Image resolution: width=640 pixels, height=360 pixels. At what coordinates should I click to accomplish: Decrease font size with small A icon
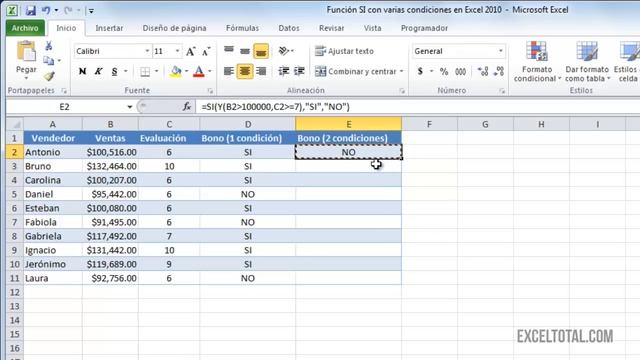tap(206, 51)
